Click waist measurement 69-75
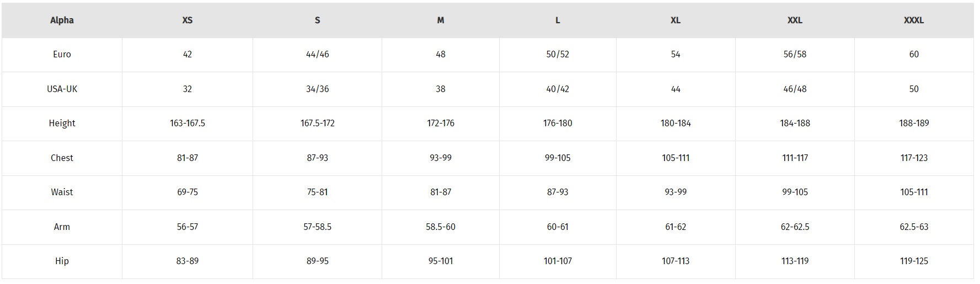Image resolution: width=980 pixels, height=284 pixels. 188,192
